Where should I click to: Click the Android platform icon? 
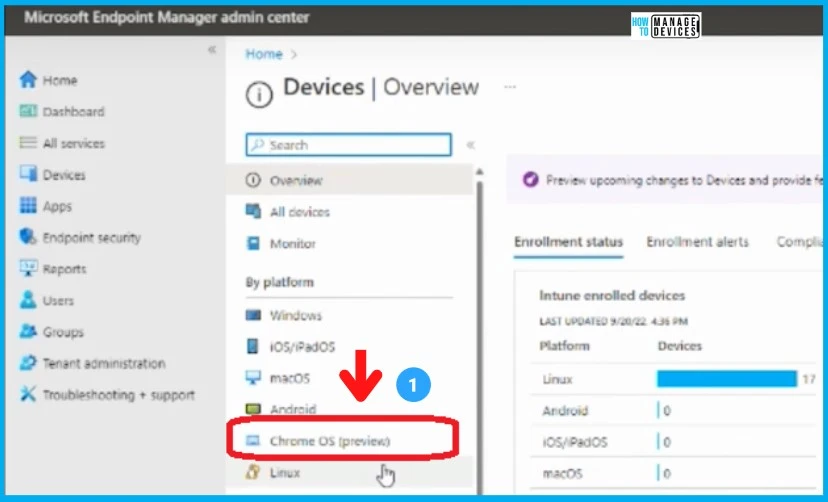(253, 409)
